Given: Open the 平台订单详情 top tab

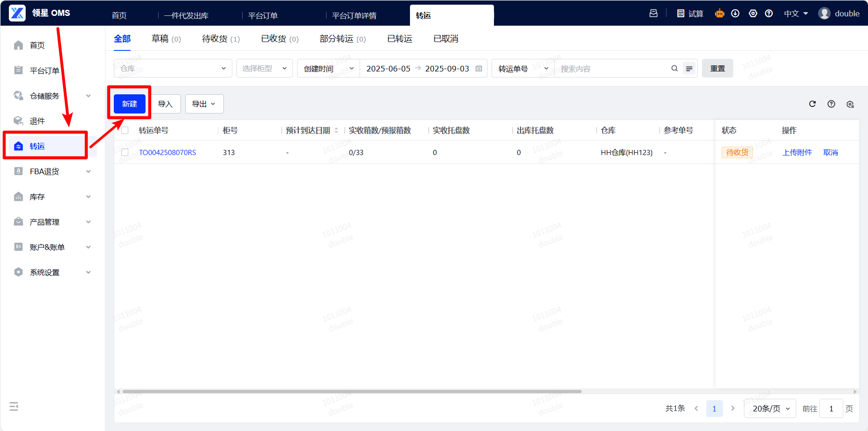Looking at the screenshot, I should (x=354, y=15).
